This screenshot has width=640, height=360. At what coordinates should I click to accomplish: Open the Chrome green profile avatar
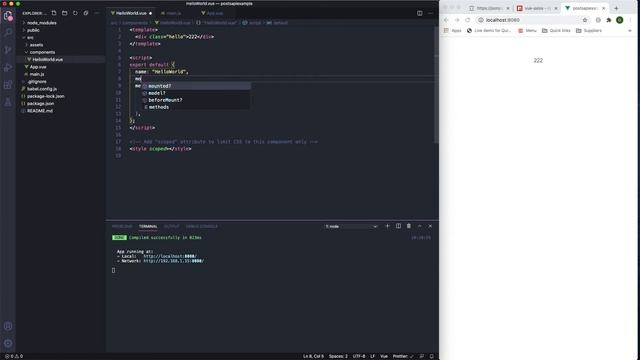coord(620,20)
